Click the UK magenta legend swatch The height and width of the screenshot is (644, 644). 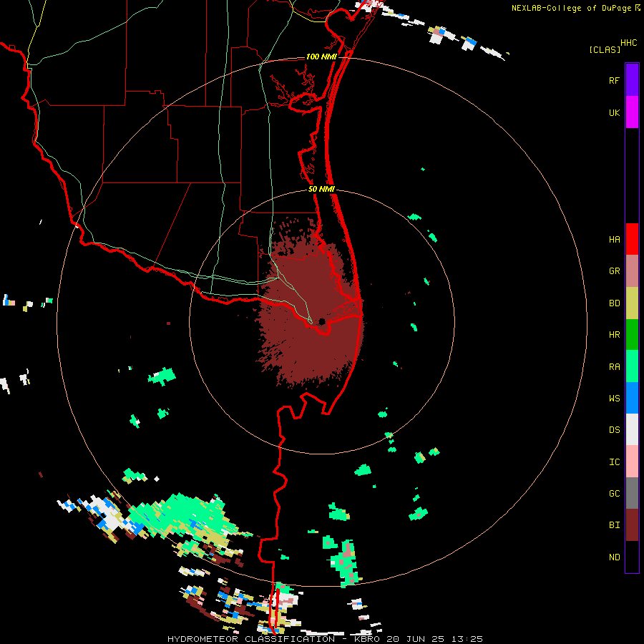(x=632, y=112)
